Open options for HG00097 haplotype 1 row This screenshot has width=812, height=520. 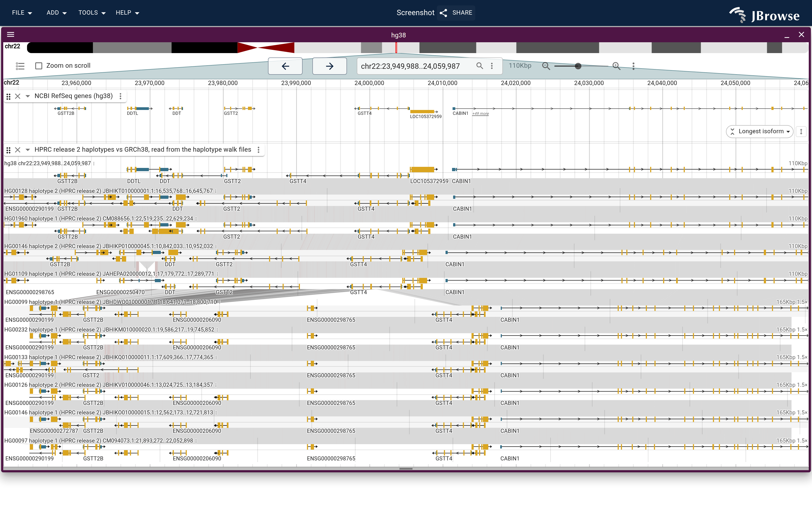coord(196,441)
